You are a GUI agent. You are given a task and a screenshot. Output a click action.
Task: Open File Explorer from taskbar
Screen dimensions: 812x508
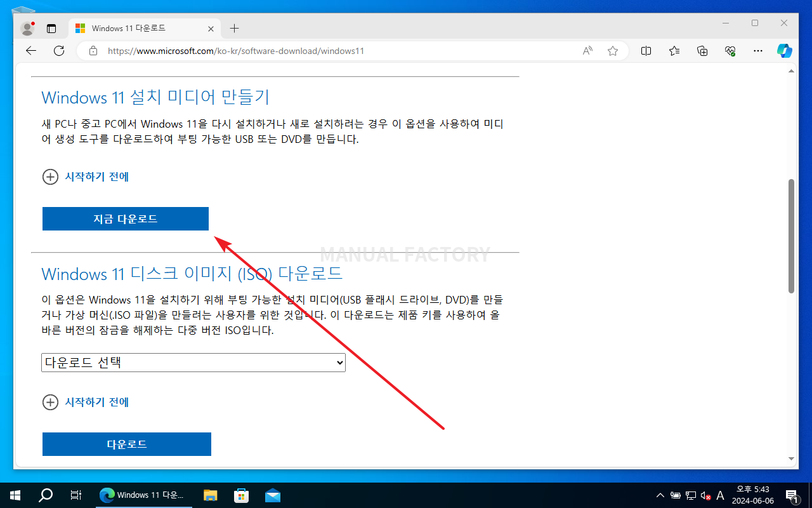click(210, 495)
